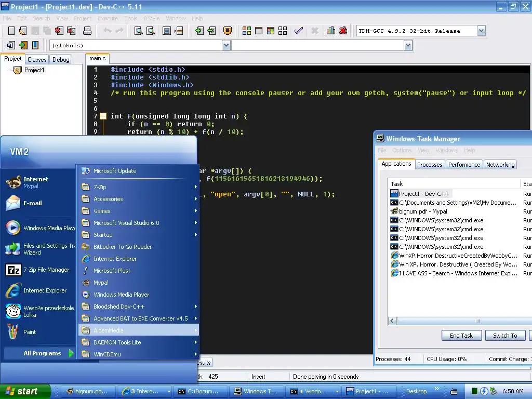Click the Profile analysis bar chart icon
This screenshot has width=532, height=399.
tap(331, 31)
